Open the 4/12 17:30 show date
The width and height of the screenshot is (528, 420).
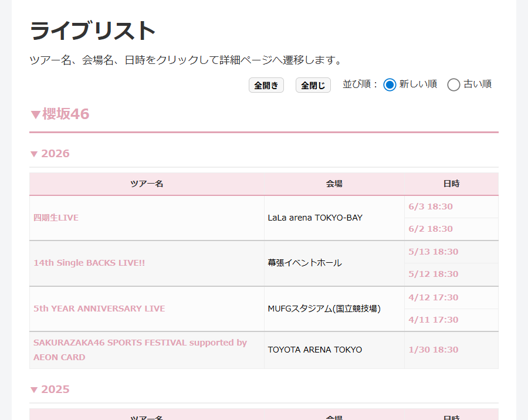click(x=433, y=297)
